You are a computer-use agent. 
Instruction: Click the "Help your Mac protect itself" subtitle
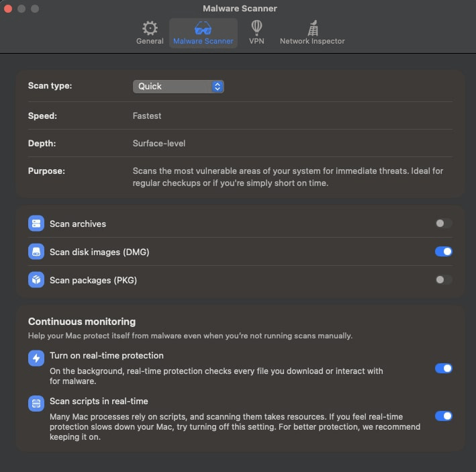click(190, 336)
